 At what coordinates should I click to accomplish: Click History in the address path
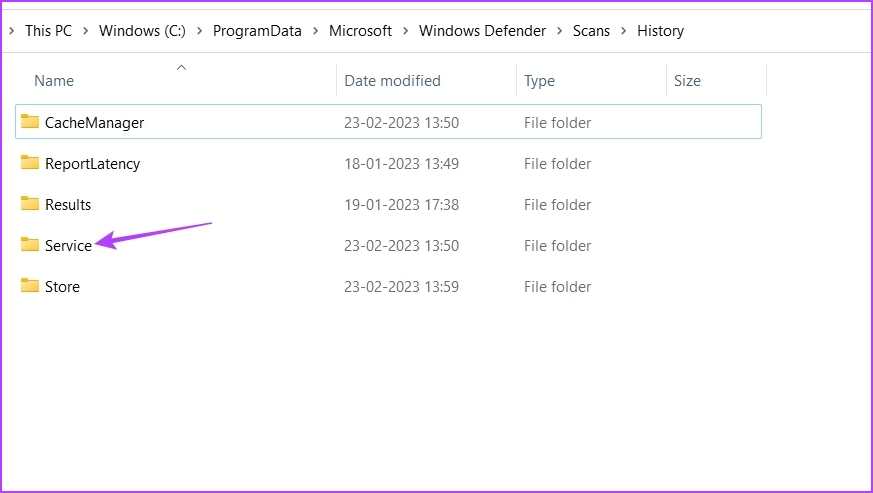tap(660, 31)
